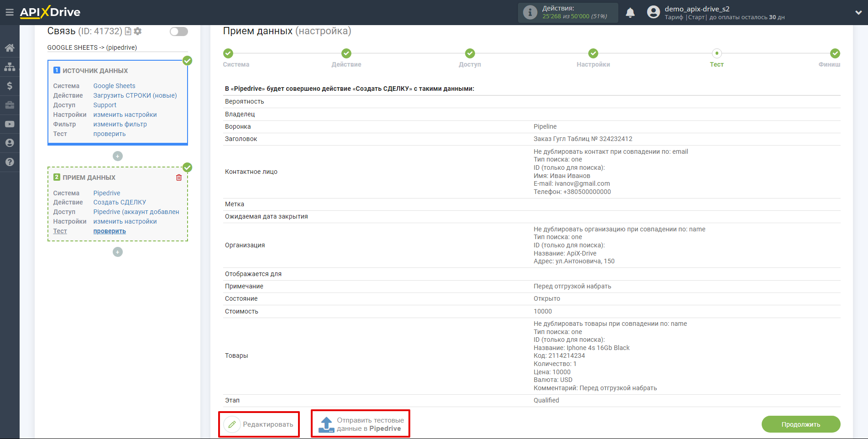
Task: Select the Код: 2114214234 line
Action: [559, 355]
